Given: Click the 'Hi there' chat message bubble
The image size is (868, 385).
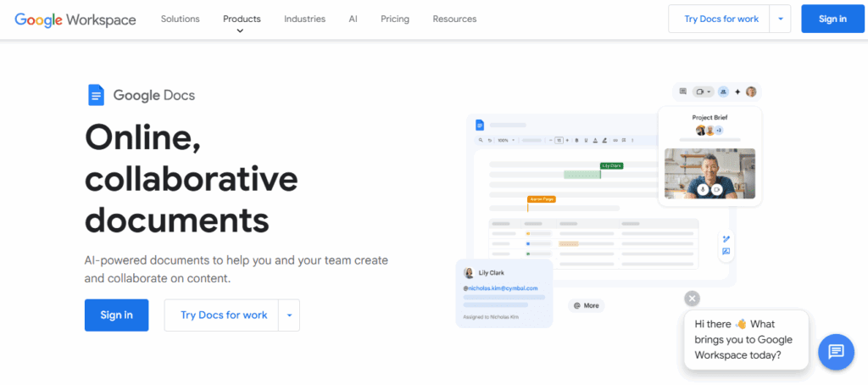Looking at the screenshot, I should click(x=746, y=339).
